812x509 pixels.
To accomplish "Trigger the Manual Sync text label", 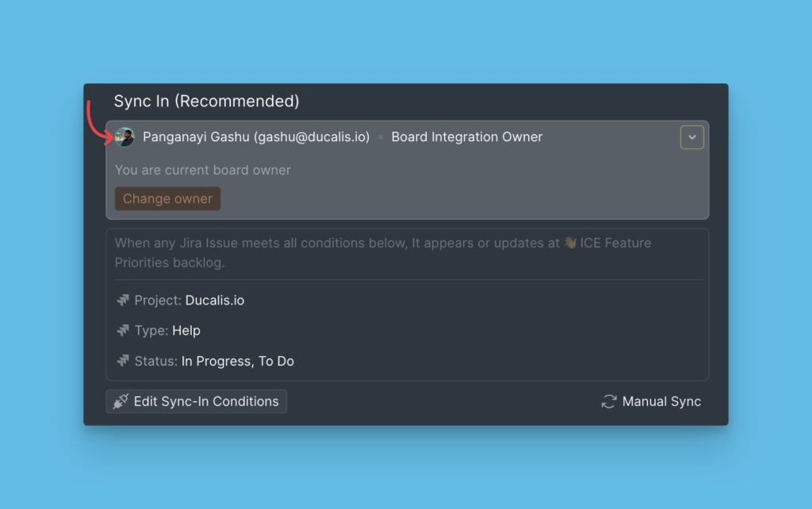I will pos(661,402).
